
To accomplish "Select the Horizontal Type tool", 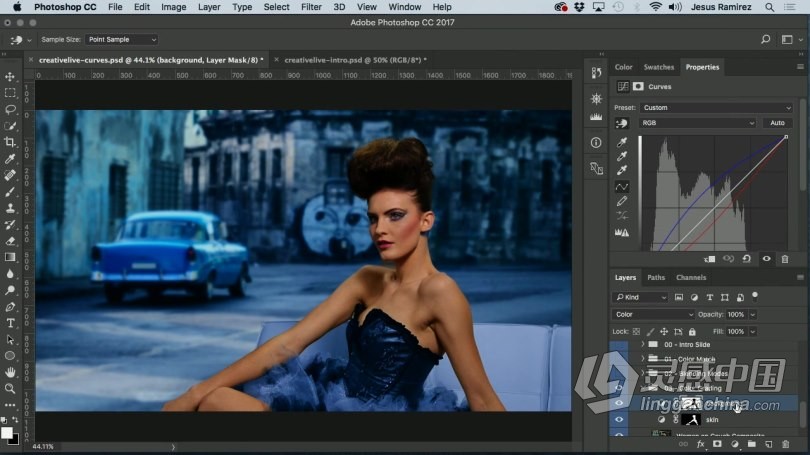I will pos(10,323).
